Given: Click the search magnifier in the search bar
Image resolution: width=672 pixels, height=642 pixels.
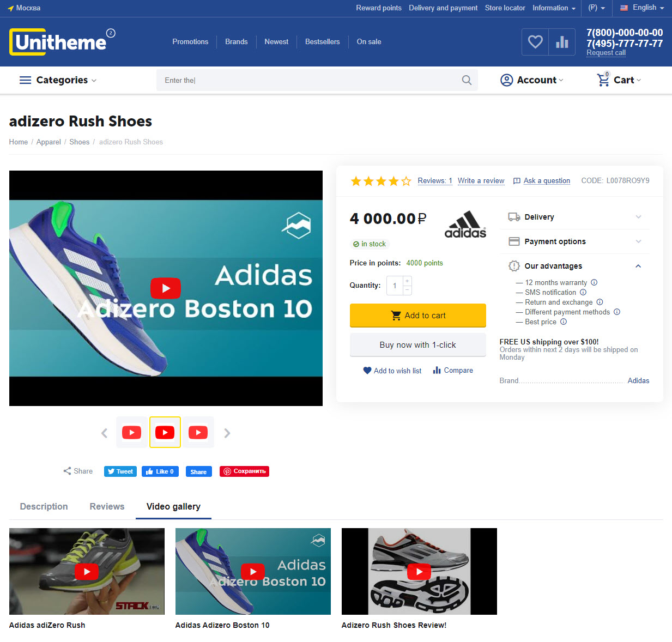Looking at the screenshot, I should 467,80.
